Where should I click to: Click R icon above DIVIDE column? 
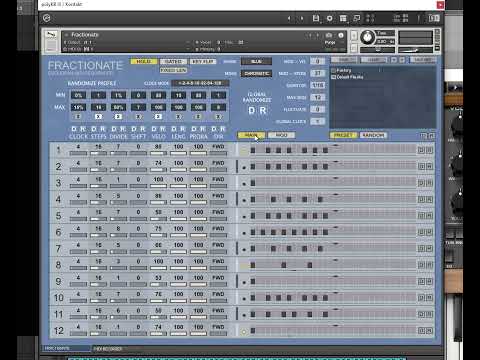click(123, 129)
